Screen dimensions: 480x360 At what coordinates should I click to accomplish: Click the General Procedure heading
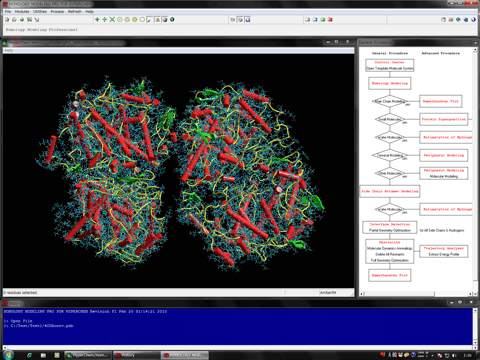(390, 53)
